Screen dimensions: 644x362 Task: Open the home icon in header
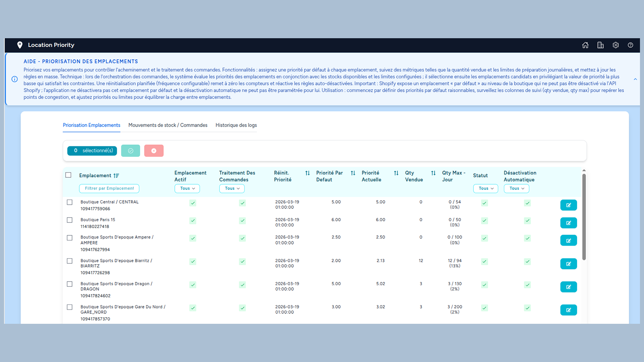pyautogui.click(x=585, y=45)
